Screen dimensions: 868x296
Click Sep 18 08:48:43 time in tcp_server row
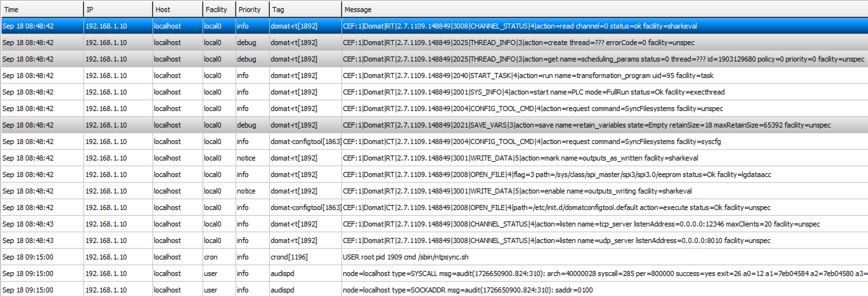tap(28, 224)
